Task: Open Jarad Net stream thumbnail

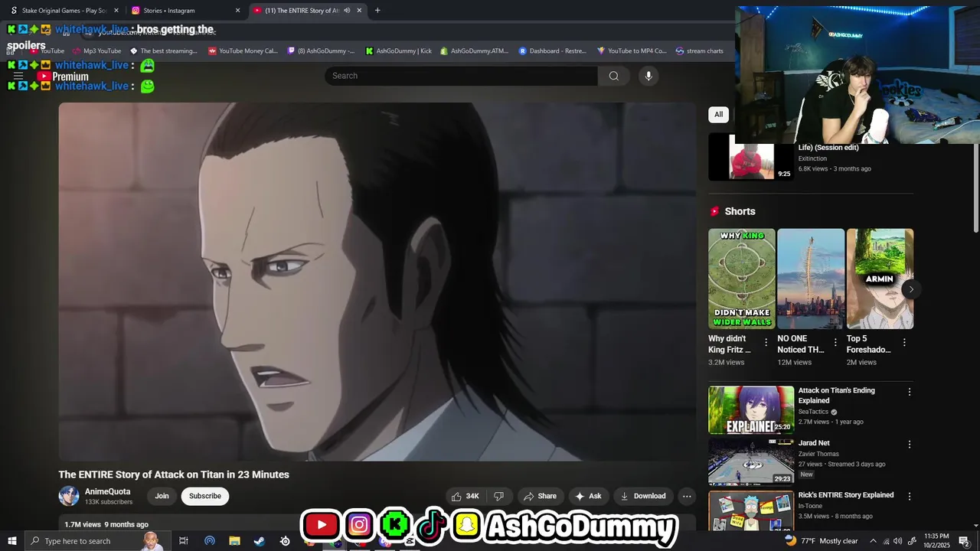Action: tap(751, 462)
